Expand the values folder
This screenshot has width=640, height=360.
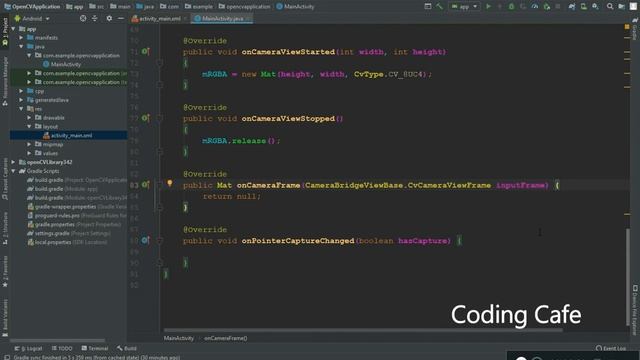tap(29, 153)
